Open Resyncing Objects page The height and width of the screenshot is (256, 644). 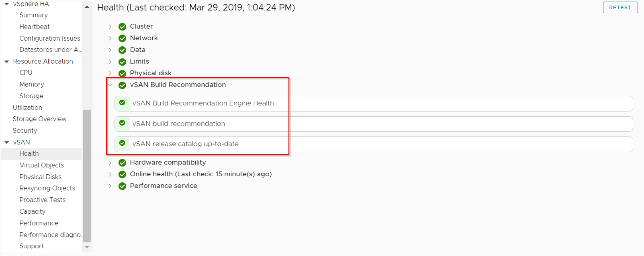[47, 188]
